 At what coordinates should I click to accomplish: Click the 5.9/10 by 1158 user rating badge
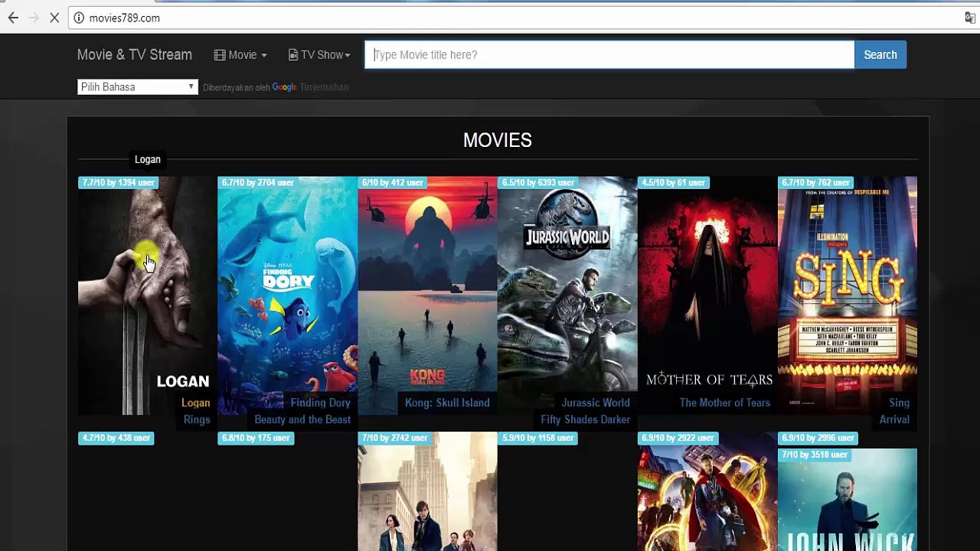click(x=537, y=438)
